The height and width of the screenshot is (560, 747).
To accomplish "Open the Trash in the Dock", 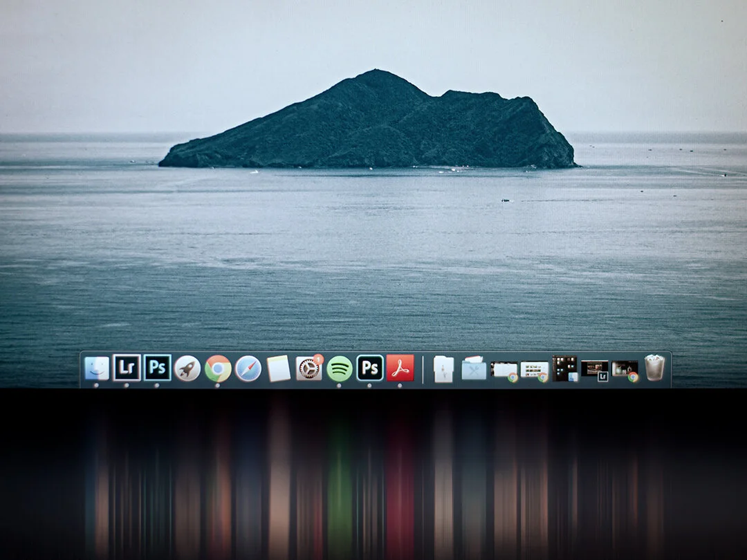I will pos(654,368).
